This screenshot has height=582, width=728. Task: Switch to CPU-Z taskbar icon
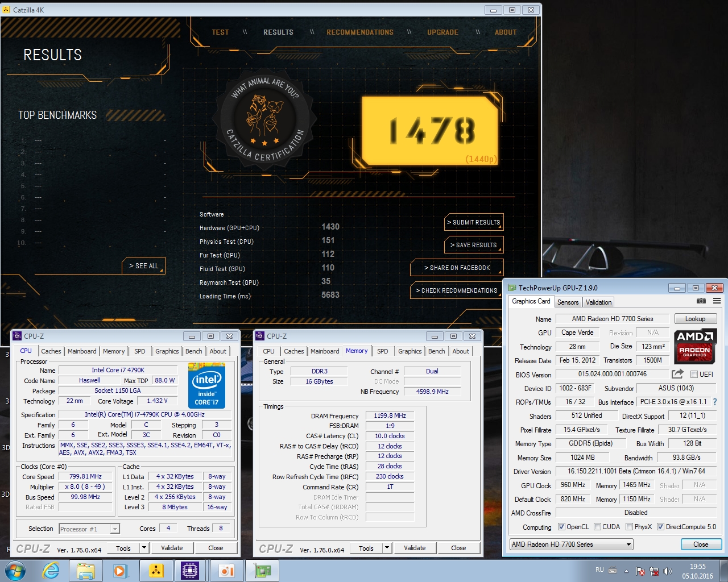coord(191,571)
